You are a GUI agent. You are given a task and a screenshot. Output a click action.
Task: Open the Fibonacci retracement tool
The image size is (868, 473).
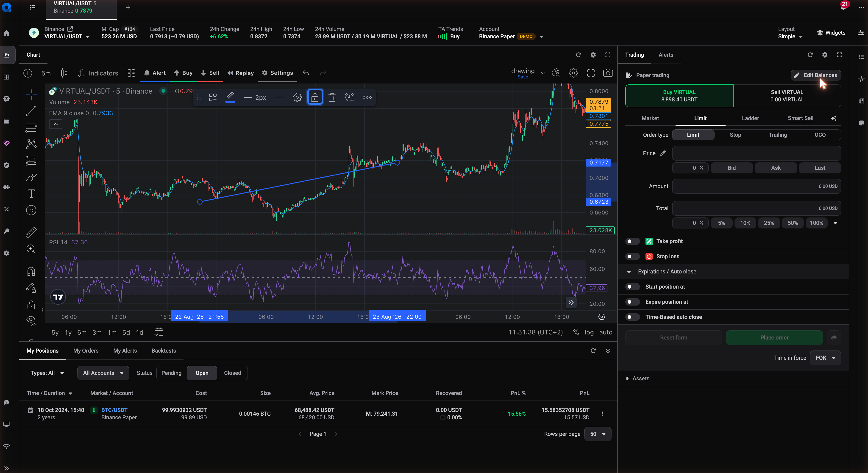(31, 128)
